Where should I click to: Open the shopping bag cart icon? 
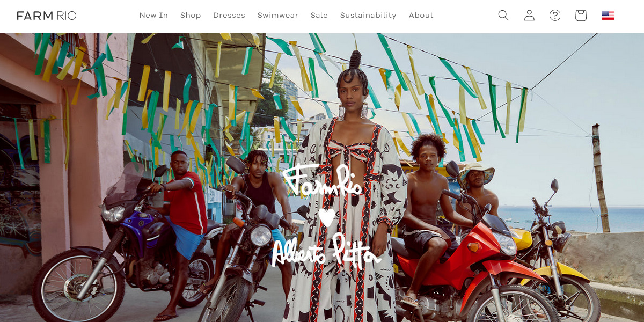coord(581,16)
